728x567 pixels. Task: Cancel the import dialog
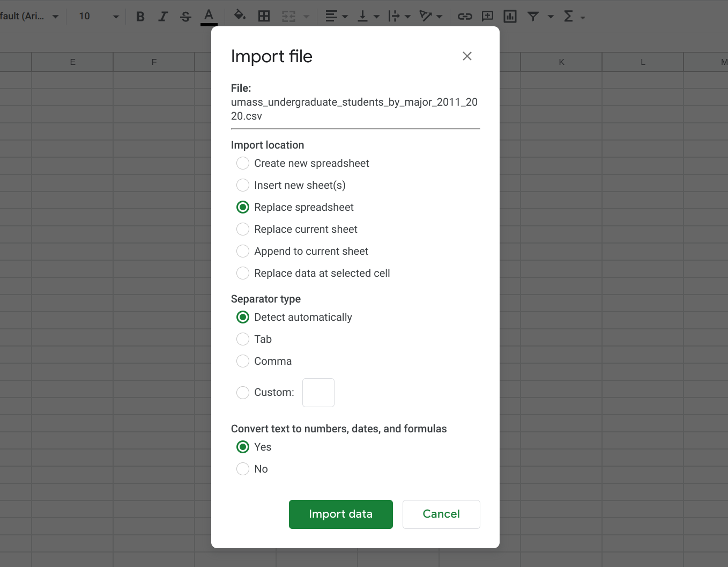[x=441, y=514]
